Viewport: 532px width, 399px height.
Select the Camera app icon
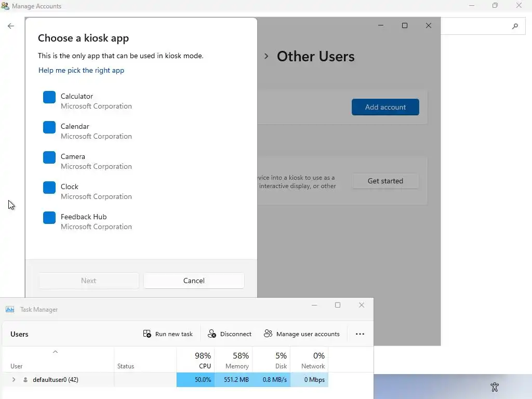point(49,157)
